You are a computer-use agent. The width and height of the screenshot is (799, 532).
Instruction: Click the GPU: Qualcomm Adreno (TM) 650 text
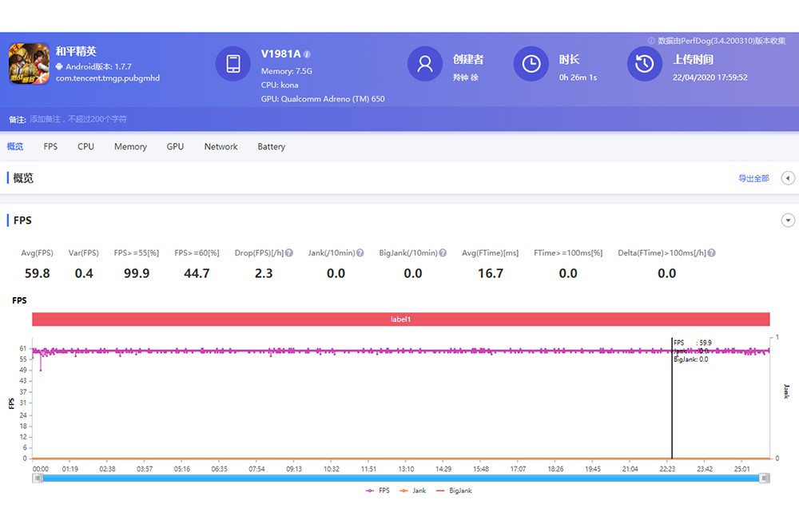pos(323,99)
